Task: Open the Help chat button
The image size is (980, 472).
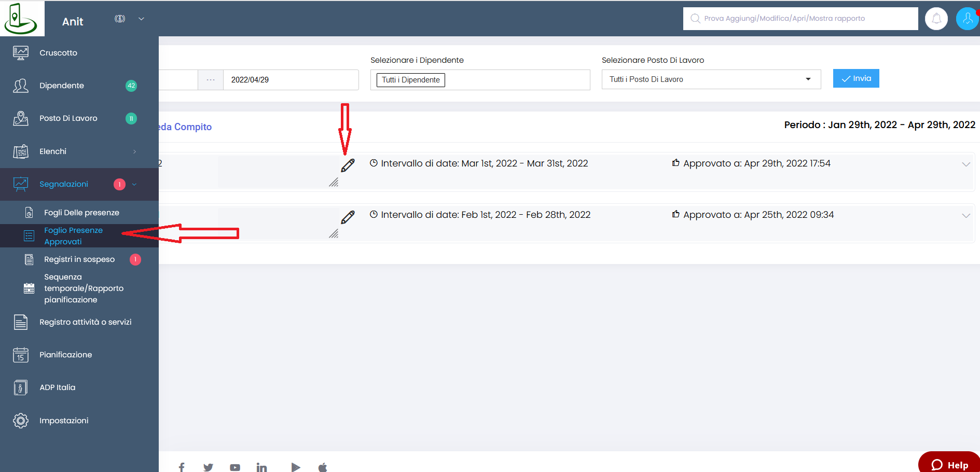Action: tap(949, 463)
